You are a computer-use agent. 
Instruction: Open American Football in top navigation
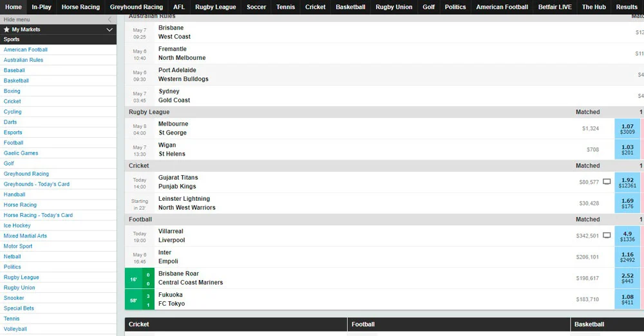[502, 7]
